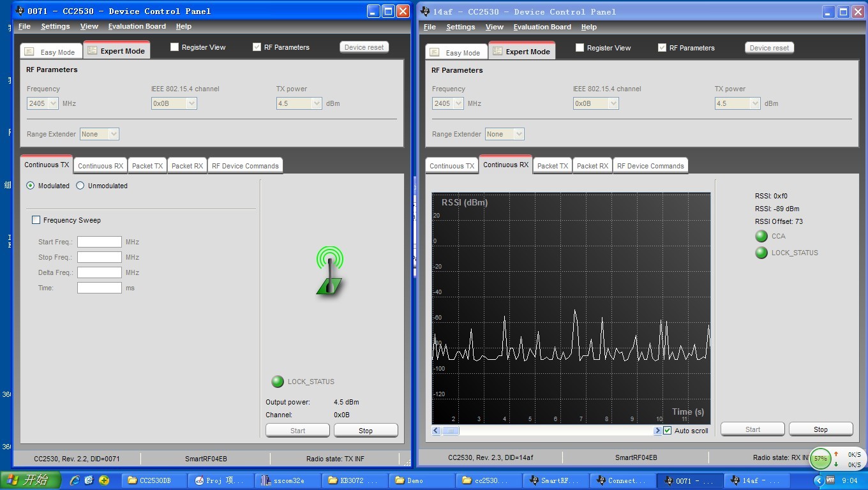Open the IEEE 802.15.4 channel dropdown in 0071 window
Viewport: 868px width, 490px height.
pos(174,103)
